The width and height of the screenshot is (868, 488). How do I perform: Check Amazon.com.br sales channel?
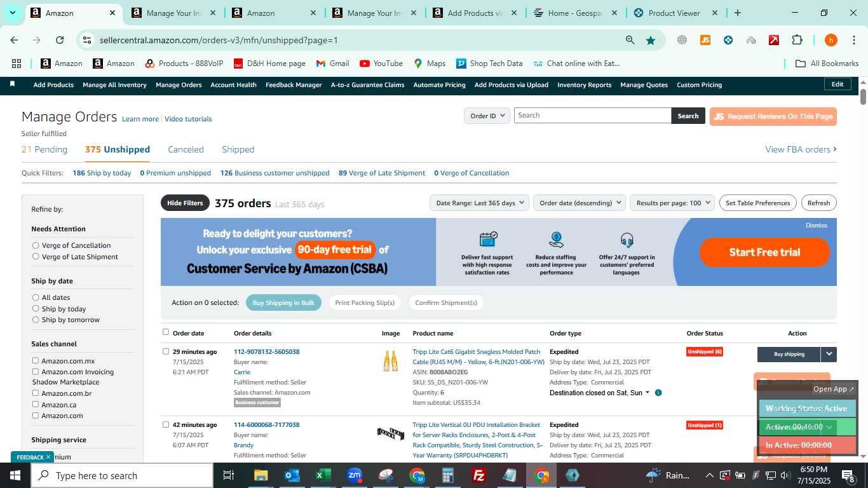click(36, 393)
